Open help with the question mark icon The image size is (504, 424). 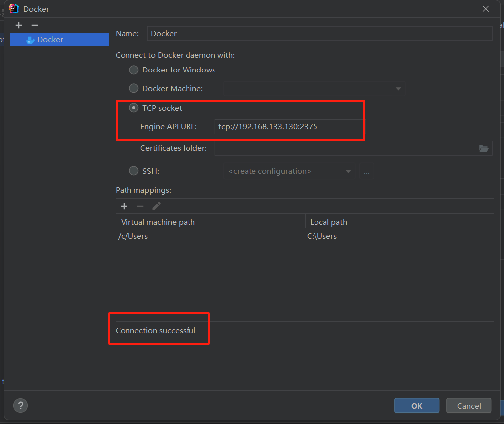point(20,405)
